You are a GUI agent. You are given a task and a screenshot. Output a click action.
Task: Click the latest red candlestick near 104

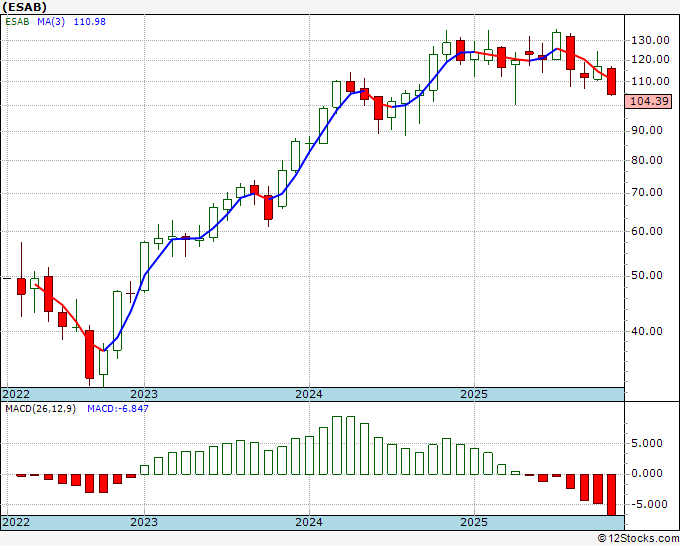(x=611, y=81)
